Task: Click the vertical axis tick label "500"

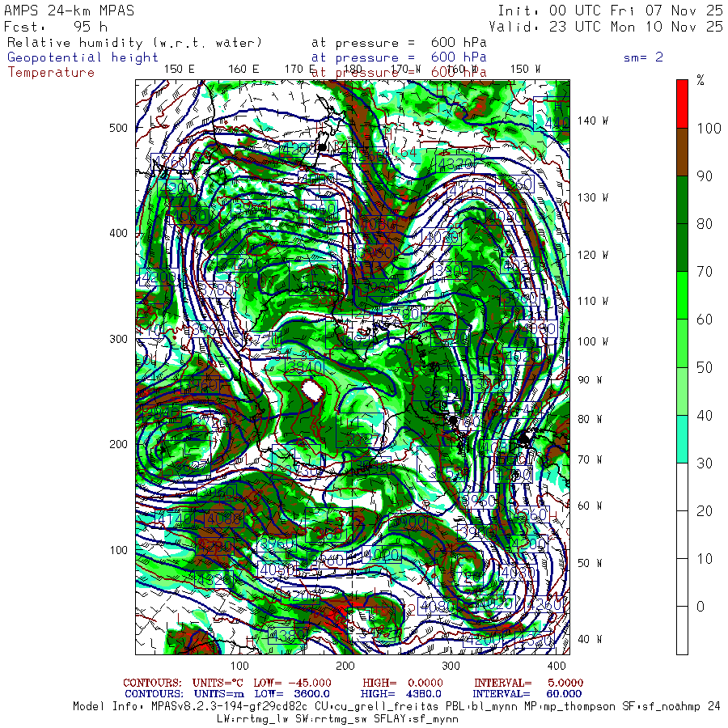Action: 118,128
